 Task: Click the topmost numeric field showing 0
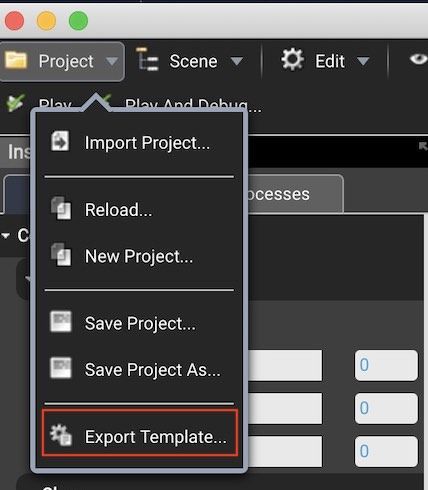point(386,365)
